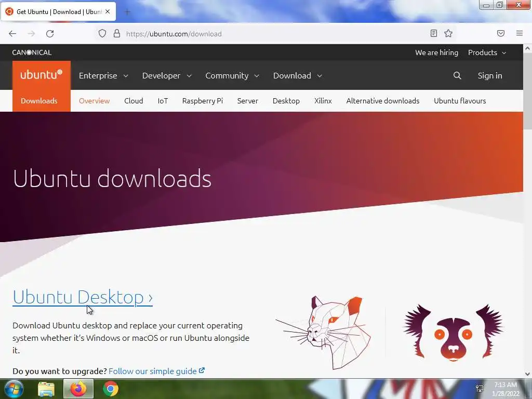Expand the Enterprise menu

point(103,76)
